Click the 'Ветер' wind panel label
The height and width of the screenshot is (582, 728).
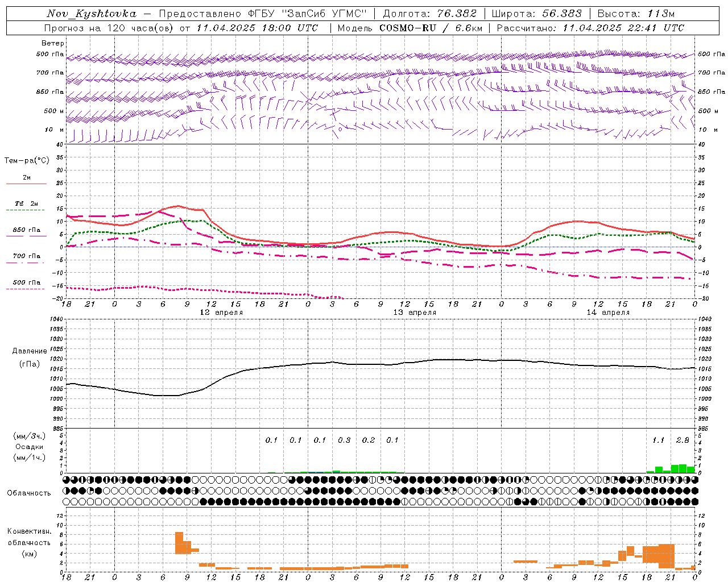[53, 43]
